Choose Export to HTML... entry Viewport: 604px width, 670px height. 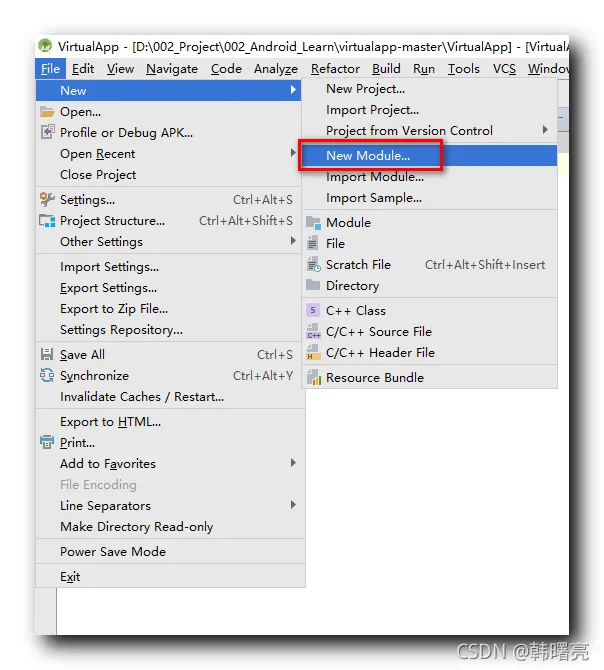click(x=169, y=422)
